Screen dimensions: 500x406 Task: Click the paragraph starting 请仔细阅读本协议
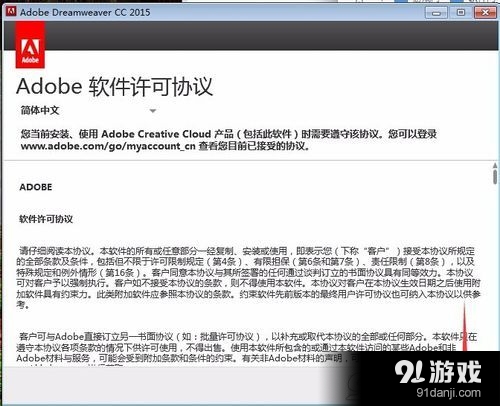[x=248, y=278]
